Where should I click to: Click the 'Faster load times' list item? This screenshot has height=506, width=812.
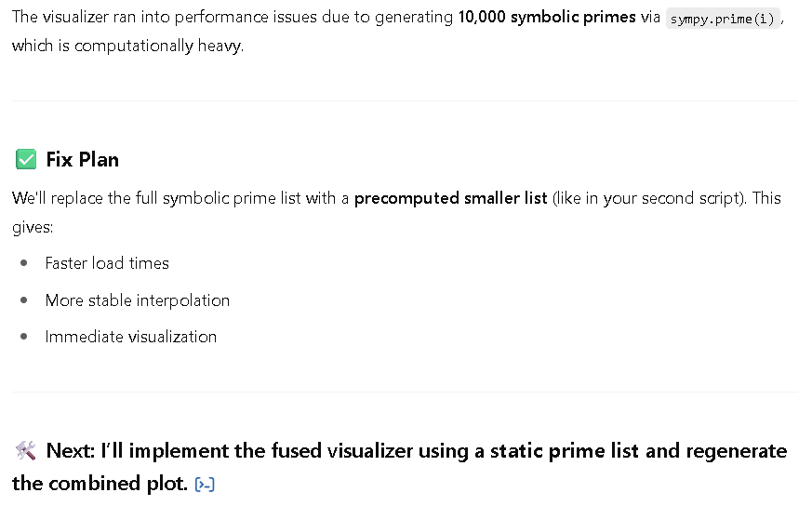(x=107, y=263)
